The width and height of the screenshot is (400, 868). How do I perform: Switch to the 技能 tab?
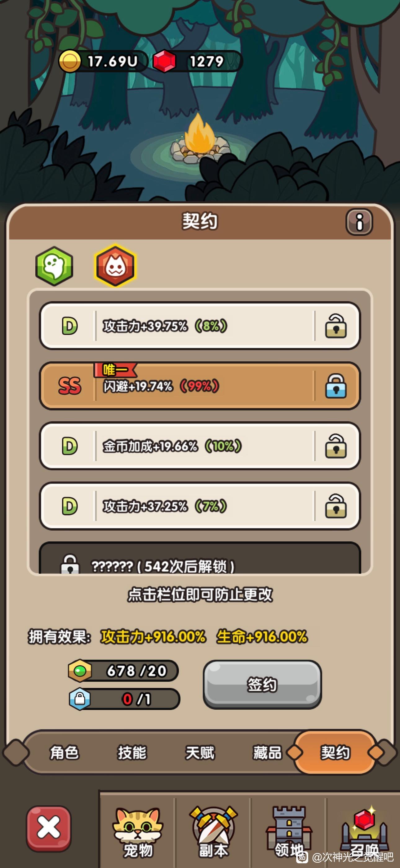132,753
